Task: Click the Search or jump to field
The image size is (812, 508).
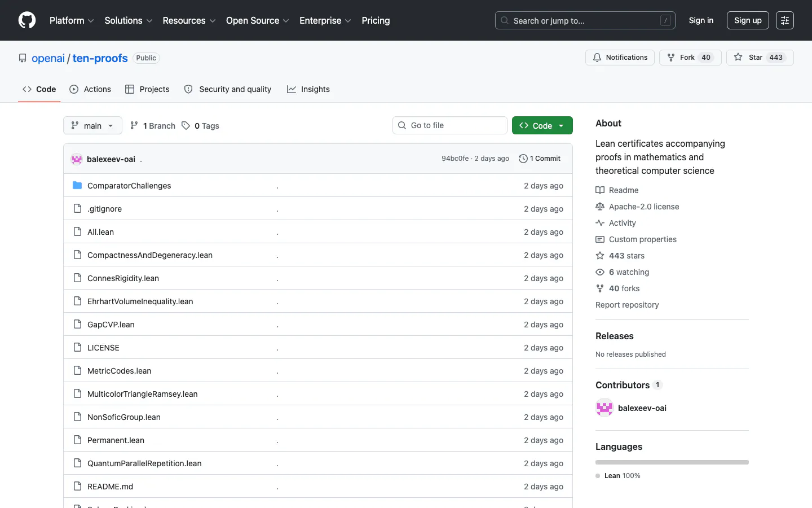Action: 585,20
